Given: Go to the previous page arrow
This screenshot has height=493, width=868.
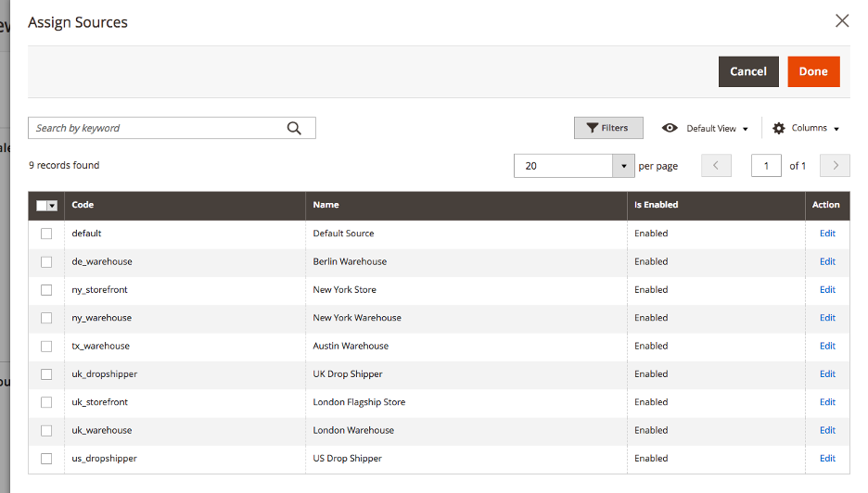Looking at the screenshot, I should click(716, 166).
